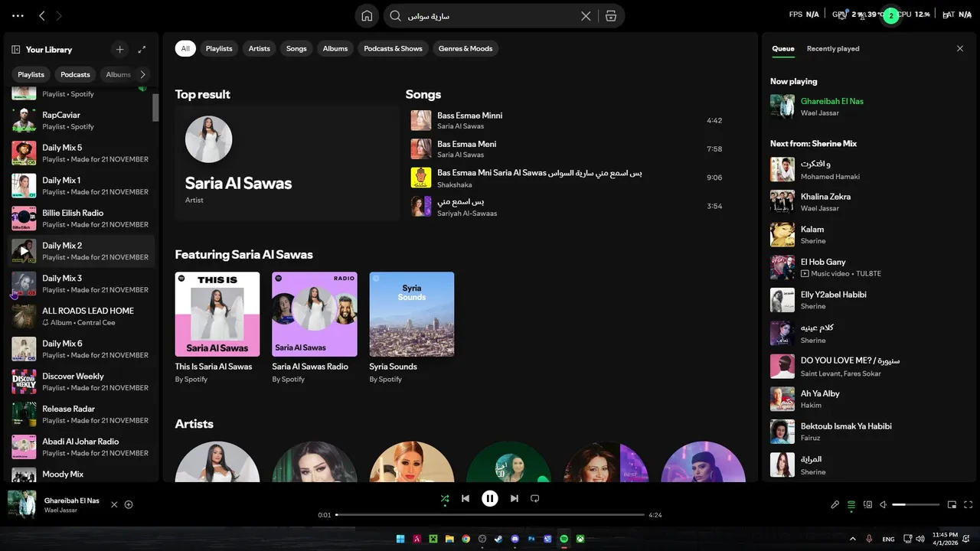Viewport: 980px width, 551px height.
Task: Switch to the Recently played tab
Action: tap(833, 48)
